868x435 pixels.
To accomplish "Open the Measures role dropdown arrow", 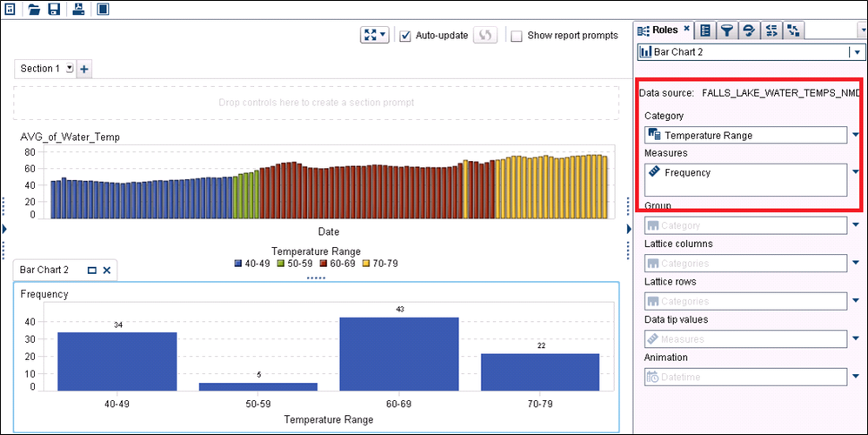I will [x=856, y=171].
